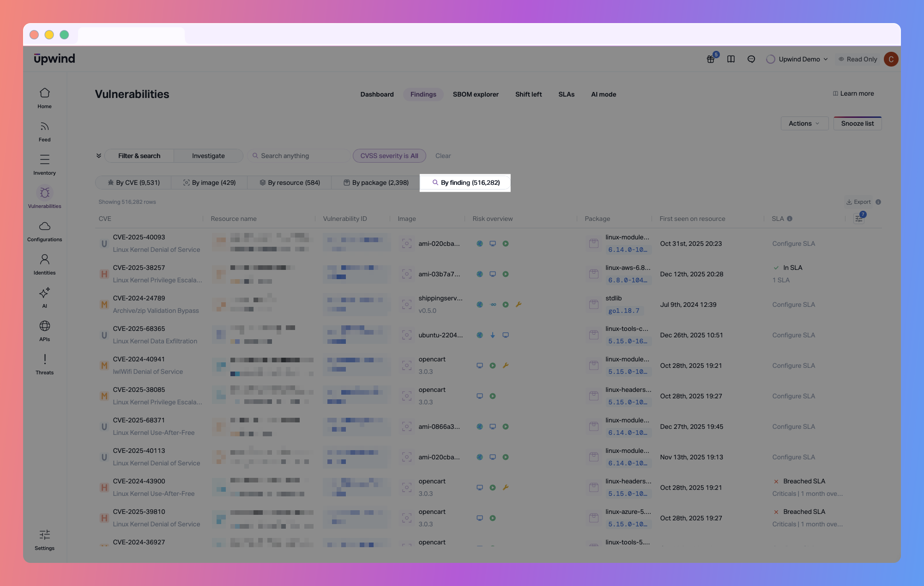
Task: Click the wrench fix icon on the shippingserv row
Action: point(519,304)
